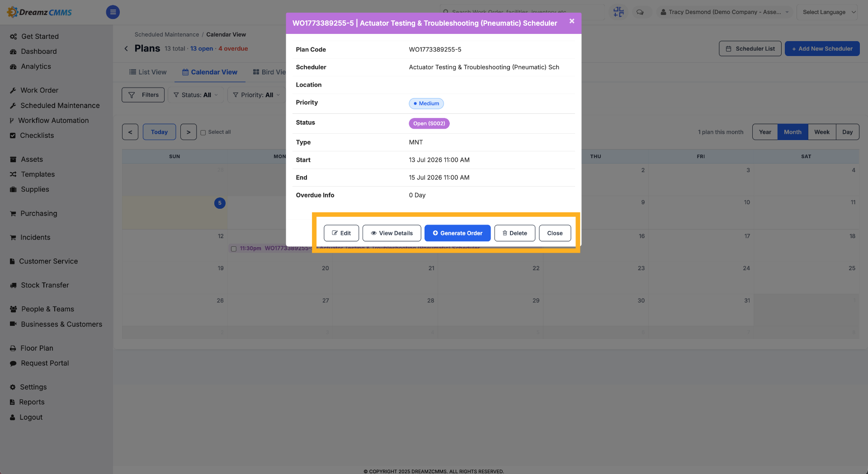Go back using the arrow beside Plans
This screenshot has width=868, height=474.
click(126, 48)
